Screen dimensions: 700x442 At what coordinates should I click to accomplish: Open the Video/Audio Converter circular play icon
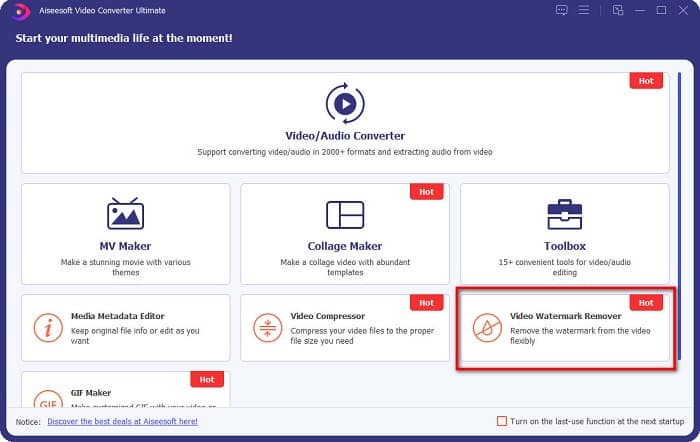[x=345, y=104]
